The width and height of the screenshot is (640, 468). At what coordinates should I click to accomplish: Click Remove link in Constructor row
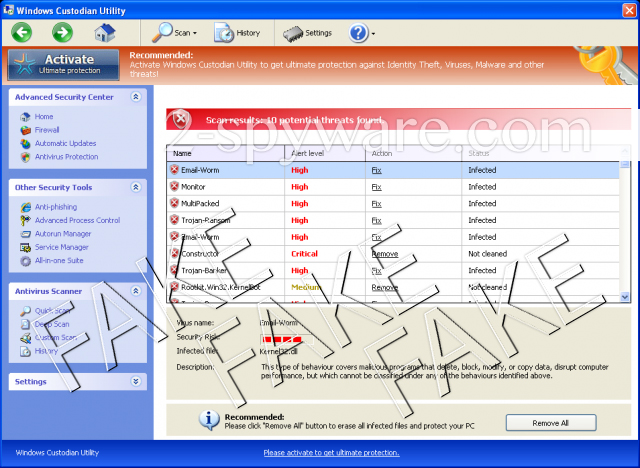point(384,254)
